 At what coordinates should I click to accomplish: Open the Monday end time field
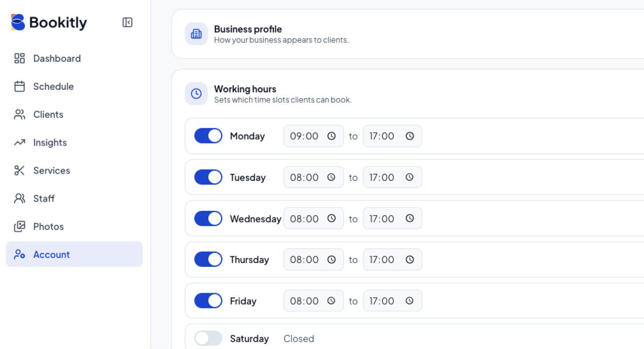click(x=392, y=136)
